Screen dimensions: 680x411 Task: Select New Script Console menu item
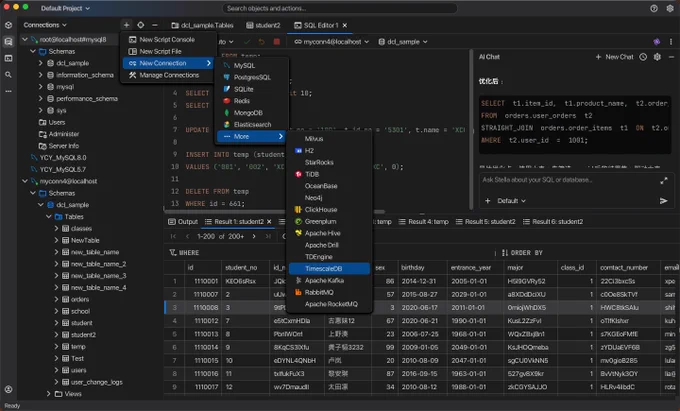[167, 39]
